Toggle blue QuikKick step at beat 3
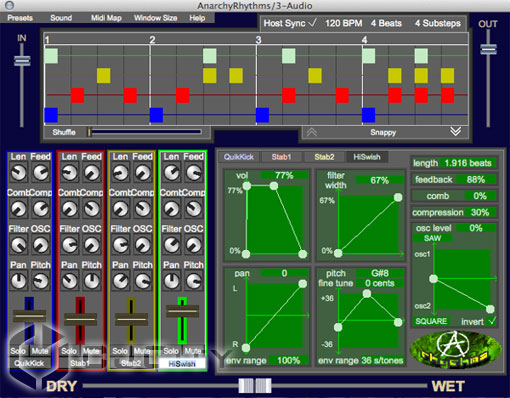The image size is (510, 398). [262, 115]
